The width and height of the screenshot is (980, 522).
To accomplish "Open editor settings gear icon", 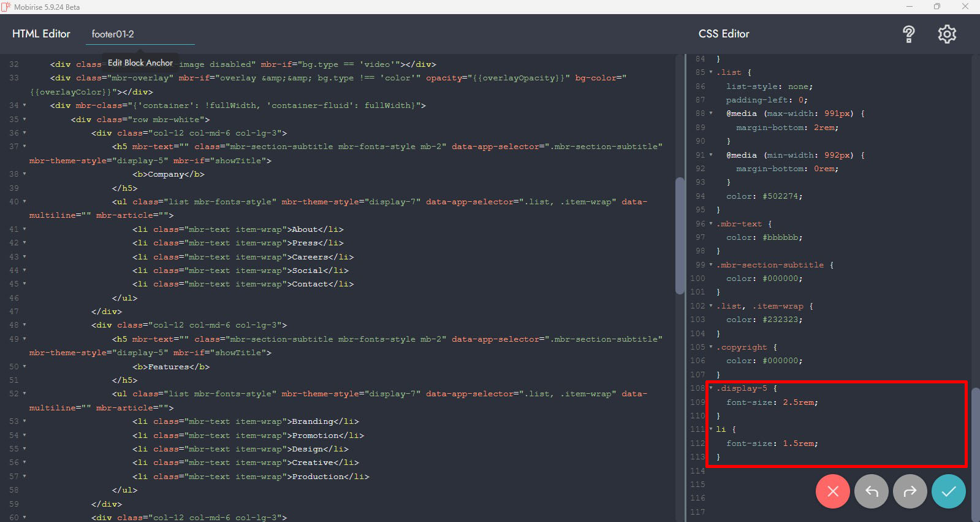I will [947, 34].
